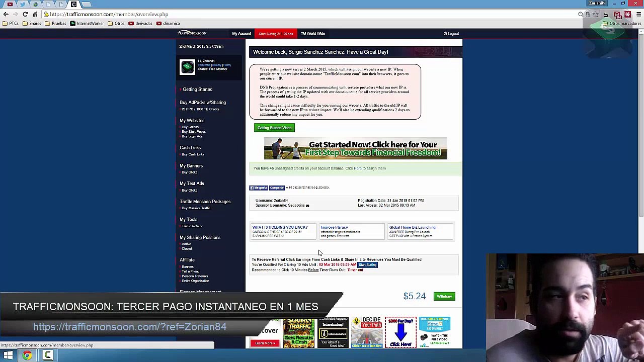Open My Text Ads sidebar section

[192, 184]
